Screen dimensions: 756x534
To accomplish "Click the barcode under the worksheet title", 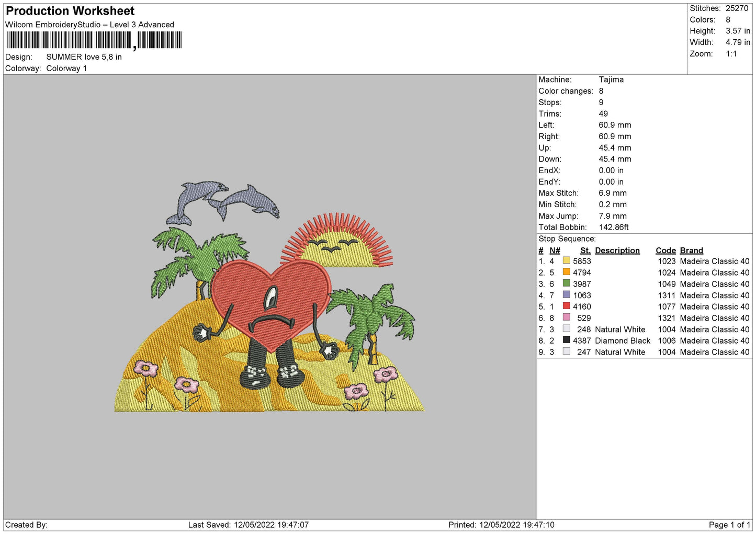I will (94, 40).
